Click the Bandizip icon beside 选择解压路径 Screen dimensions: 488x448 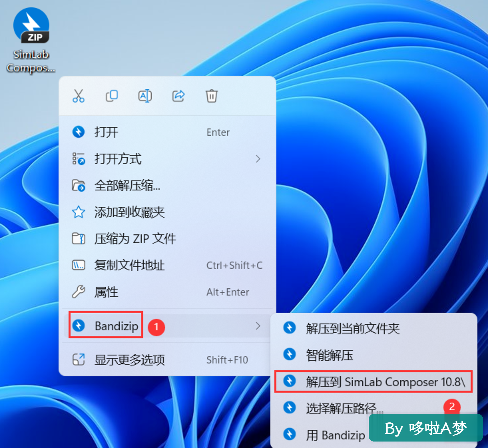pos(290,408)
